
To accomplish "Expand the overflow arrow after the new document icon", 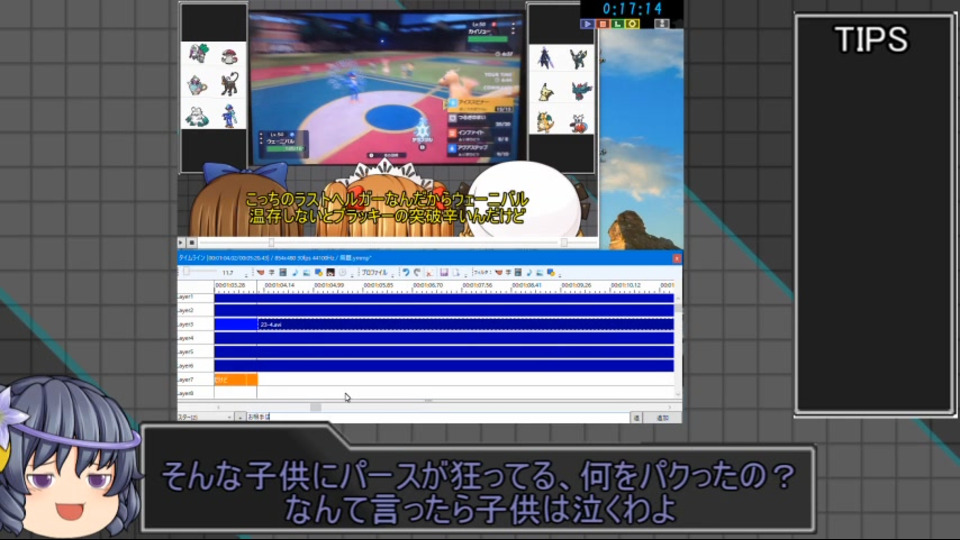I will [465, 274].
